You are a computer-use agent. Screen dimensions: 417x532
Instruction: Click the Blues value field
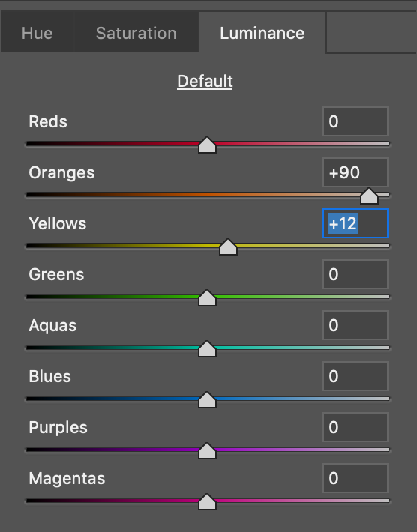[x=355, y=376]
